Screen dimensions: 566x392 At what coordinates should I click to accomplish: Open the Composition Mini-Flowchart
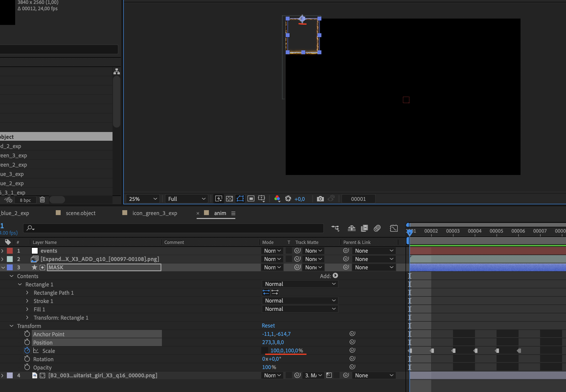point(336,229)
